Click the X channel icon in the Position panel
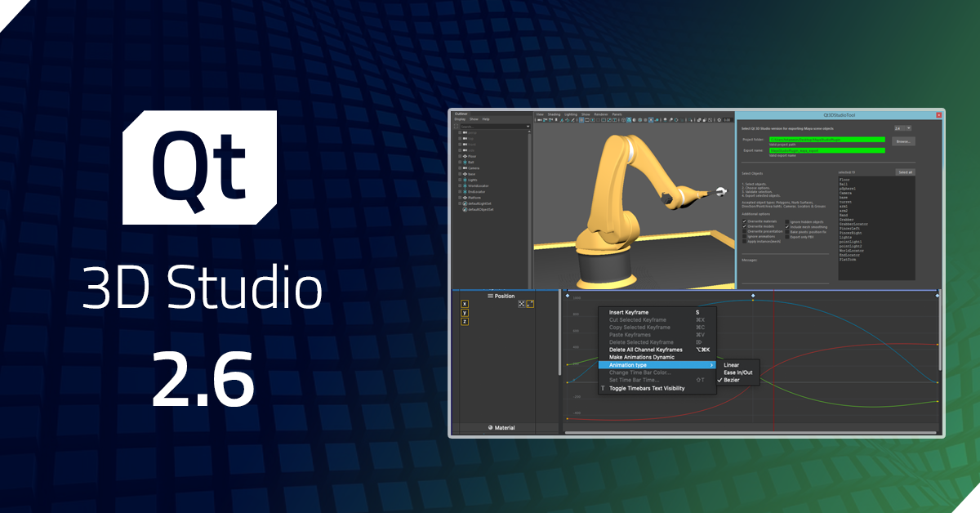Viewport: 980px width, 513px height. pos(464,304)
